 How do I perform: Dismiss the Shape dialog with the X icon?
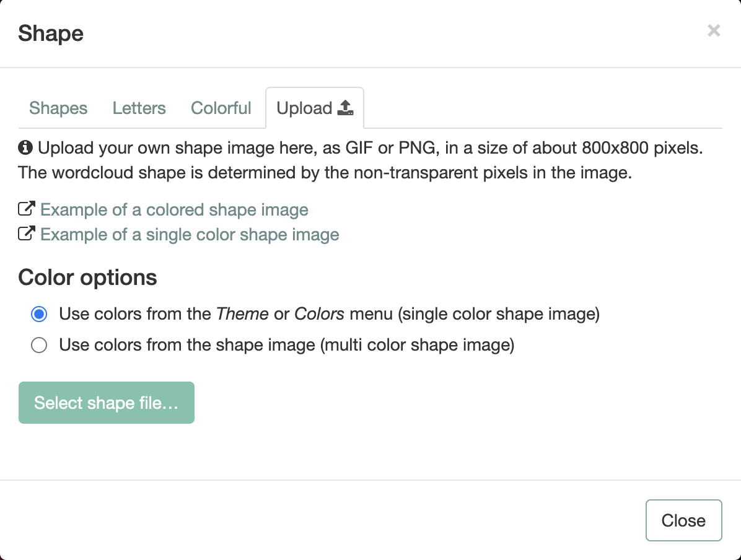point(714,31)
